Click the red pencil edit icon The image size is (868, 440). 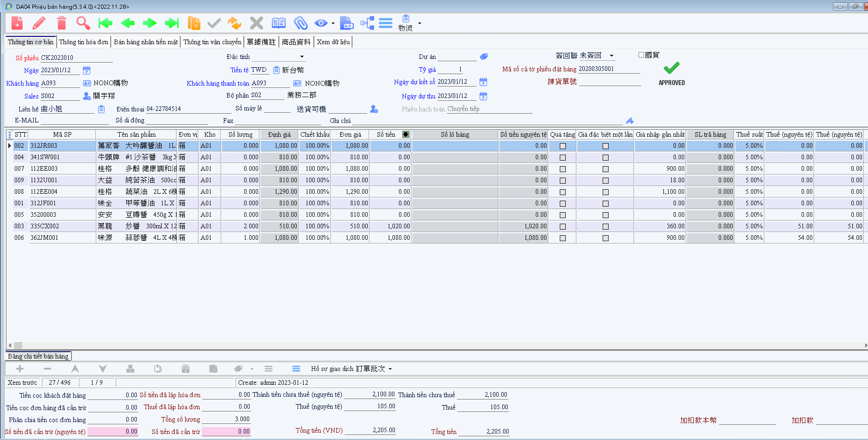click(x=39, y=23)
